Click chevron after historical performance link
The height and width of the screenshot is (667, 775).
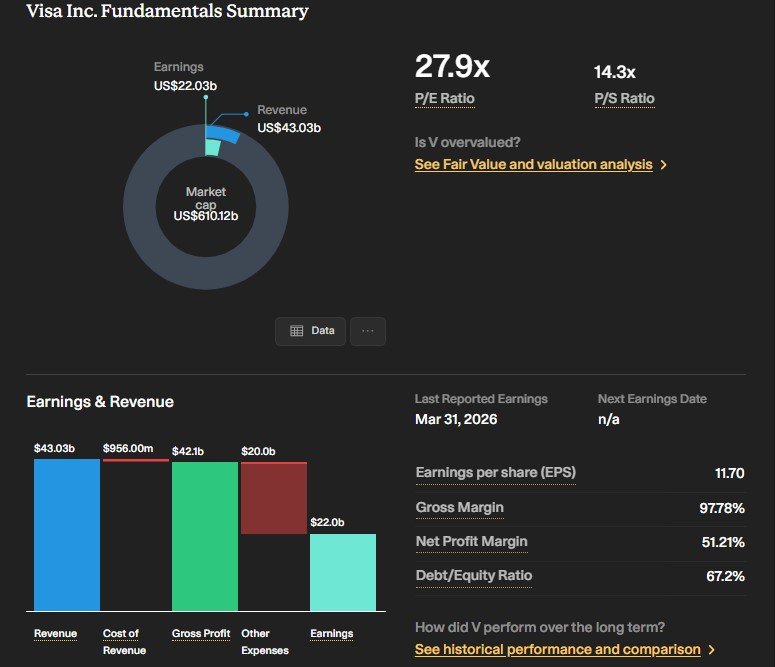tap(712, 650)
